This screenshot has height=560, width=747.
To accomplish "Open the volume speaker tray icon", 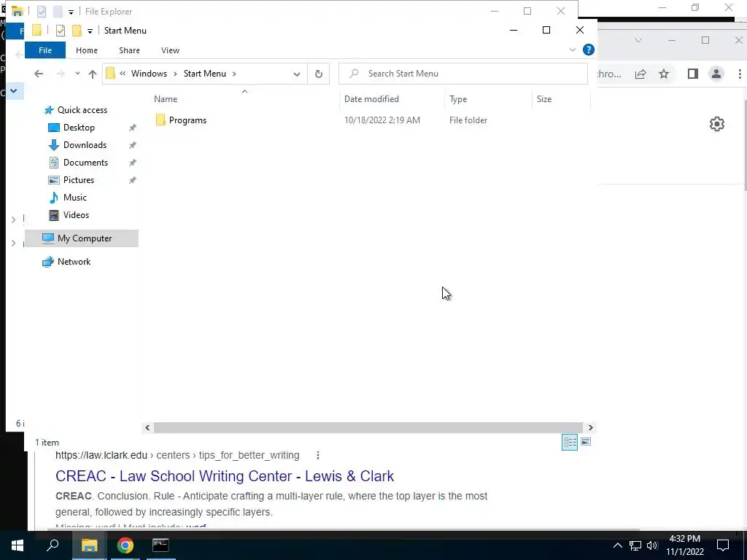I will click(653, 545).
